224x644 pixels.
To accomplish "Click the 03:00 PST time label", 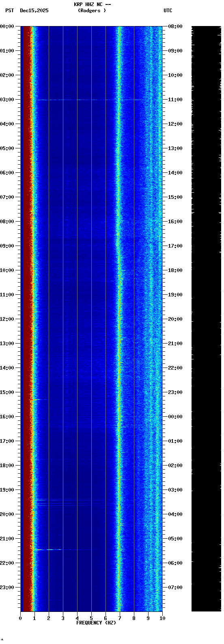I will (x=7, y=100).
